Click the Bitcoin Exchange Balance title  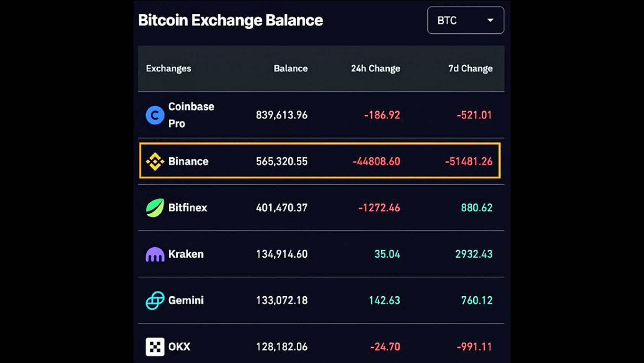[x=230, y=20]
